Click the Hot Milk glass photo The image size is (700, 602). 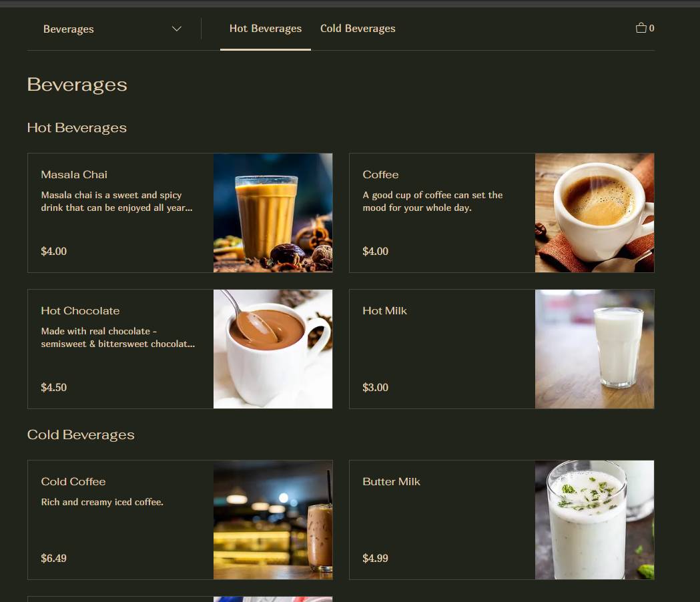[x=595, y=349]
